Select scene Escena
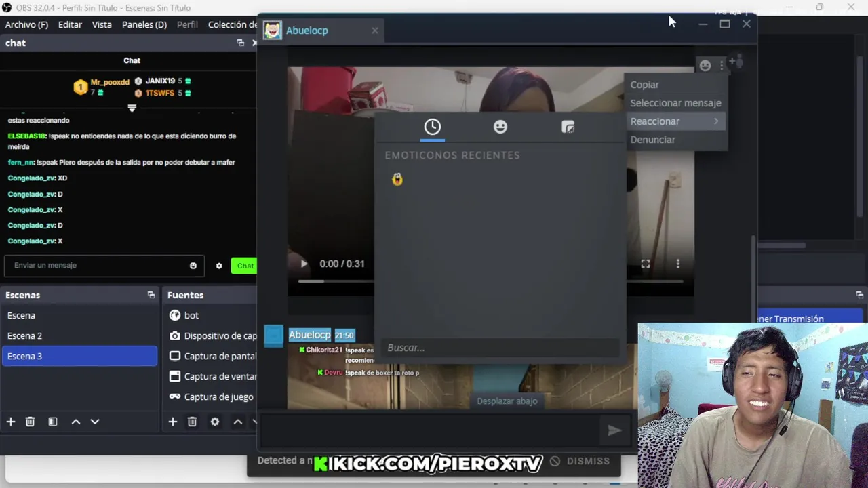868x488 pixels. pos(79,315)
